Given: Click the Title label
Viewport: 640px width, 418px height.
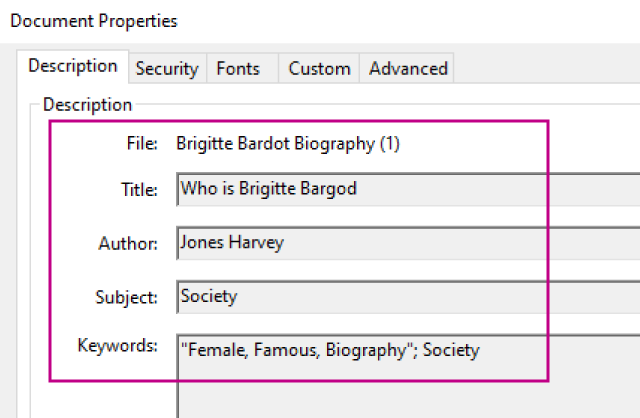Looking at the screenshot, I should coord(139,190).
